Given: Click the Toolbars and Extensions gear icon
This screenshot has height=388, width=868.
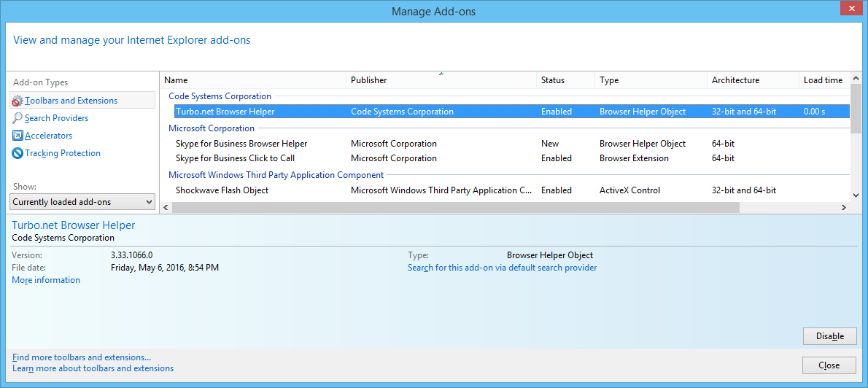Looking at the screenshot, I should [18, 101].
